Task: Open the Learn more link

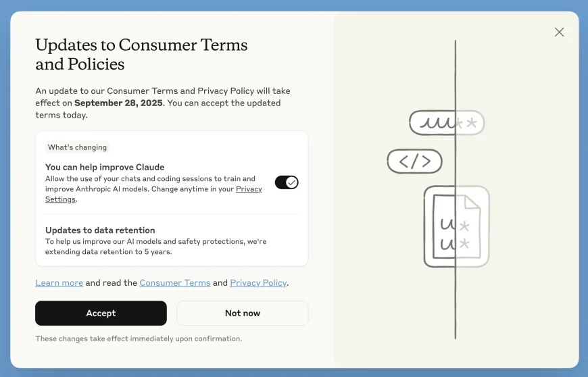Action: [x=59, y=282]
